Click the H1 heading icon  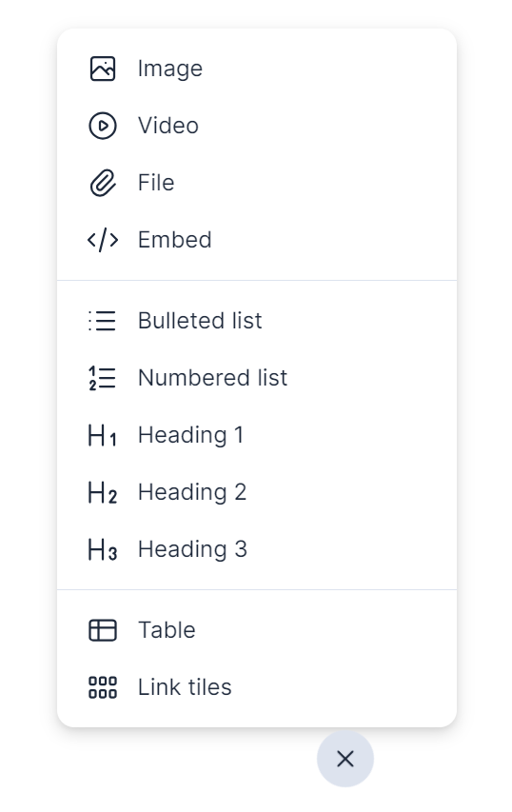click(x=103, y=435)
